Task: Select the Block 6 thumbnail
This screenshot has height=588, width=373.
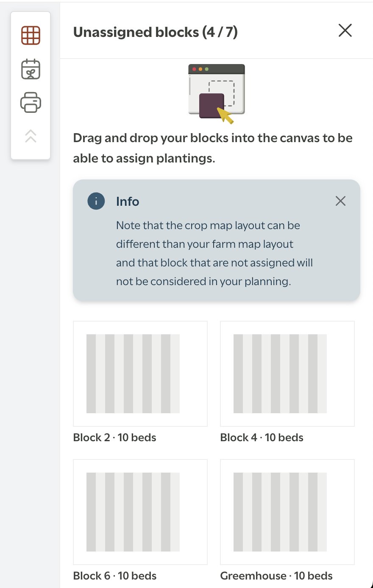Action: [x=140, y=512]
